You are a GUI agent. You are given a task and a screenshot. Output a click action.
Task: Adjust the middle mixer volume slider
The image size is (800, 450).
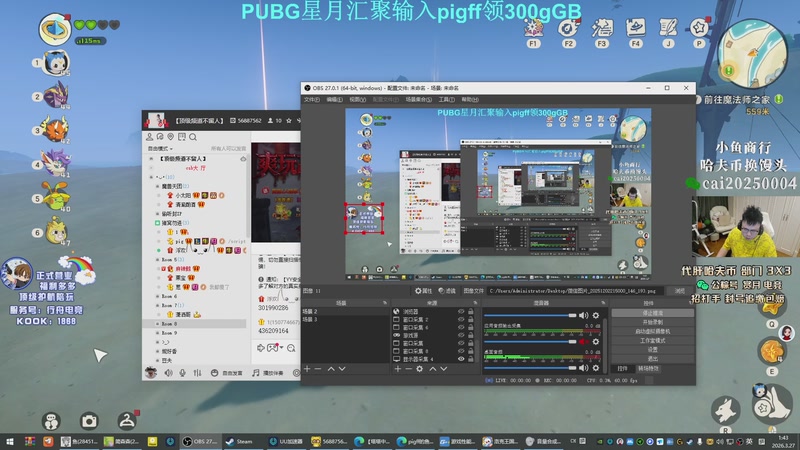coord(530,341)
